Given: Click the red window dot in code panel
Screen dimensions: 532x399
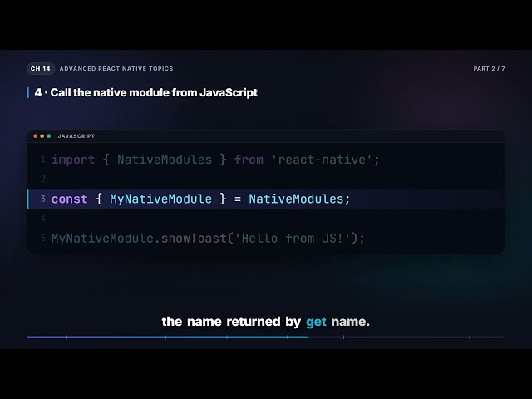Looking at the screenshot, I should point(35,136).
